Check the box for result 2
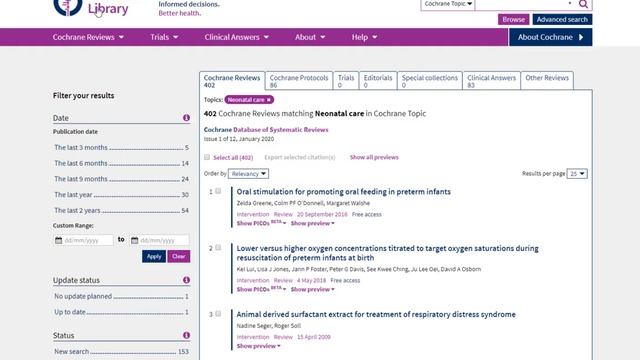Screen dimensions: 640x360 pos(218,247)
